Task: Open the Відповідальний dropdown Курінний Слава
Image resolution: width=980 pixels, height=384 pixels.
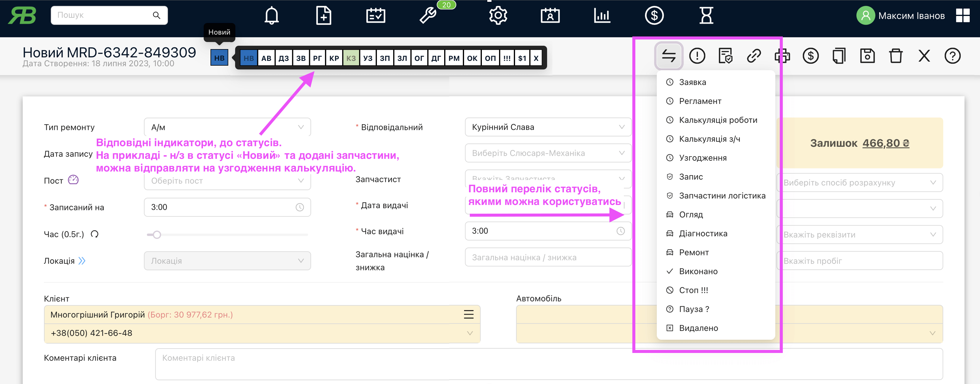Action: click(x=548, y=127)
